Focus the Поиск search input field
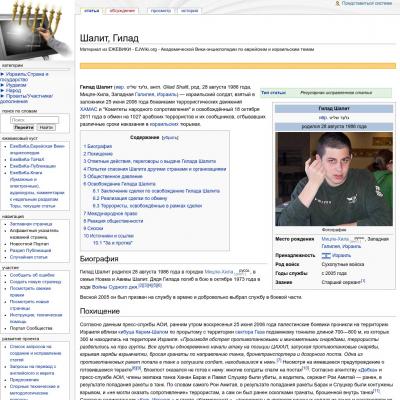This screenshot has width=400, height=400. pos(35,120)
